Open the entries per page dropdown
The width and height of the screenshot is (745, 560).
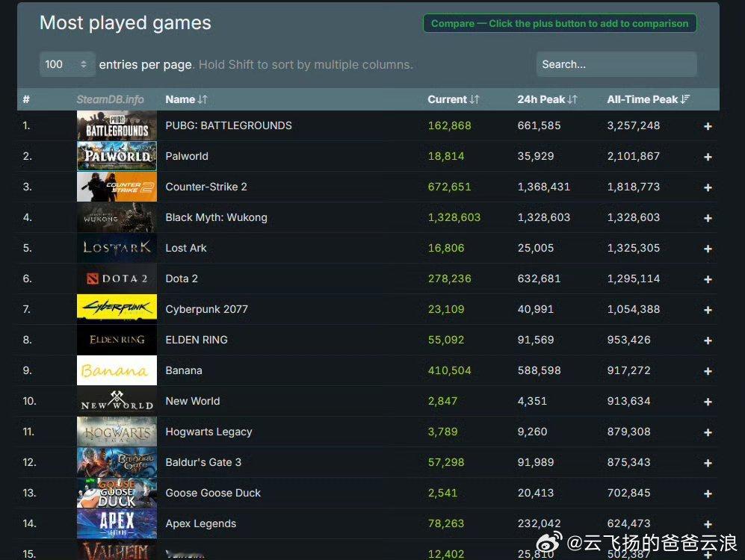[x=67, y=64]
